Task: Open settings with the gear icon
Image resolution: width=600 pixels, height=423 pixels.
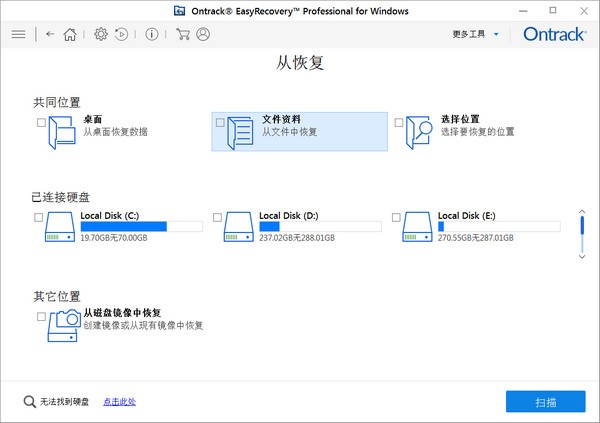Action: coord(100,34)
